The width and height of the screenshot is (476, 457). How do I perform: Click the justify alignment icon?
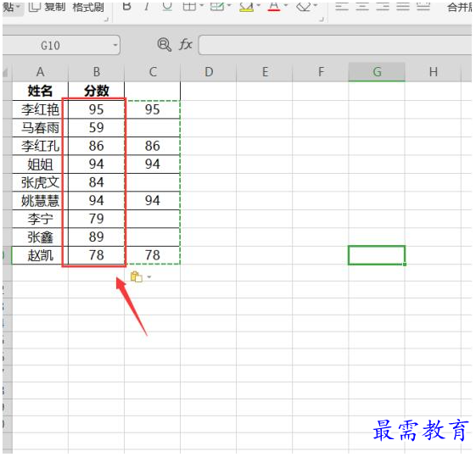tap(403, 7)
